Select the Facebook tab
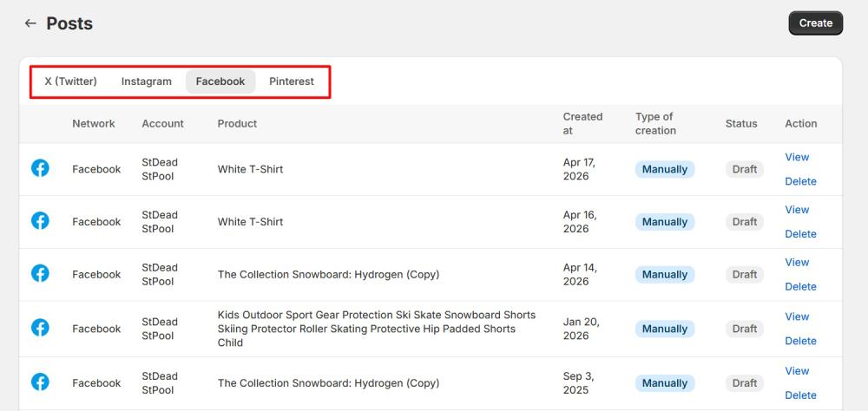This screenshot has width=868, height=411. pos(220,82)
